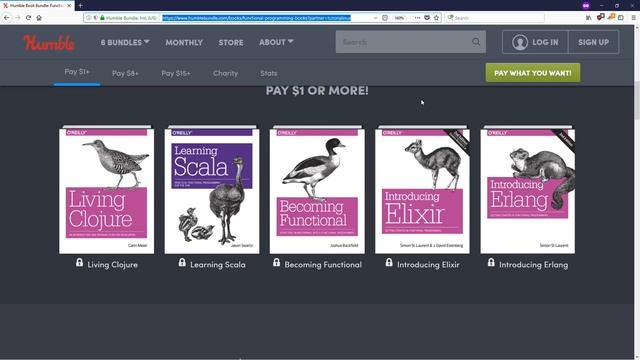Click the user avatar icon beside Log In
The image size is (640, 360).
tap(520, 42)
